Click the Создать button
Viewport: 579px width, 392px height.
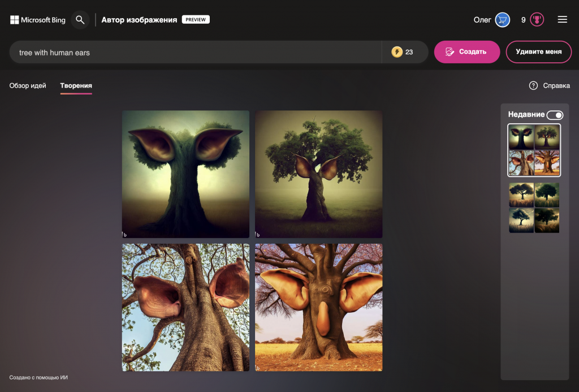(x=466, y=51)
